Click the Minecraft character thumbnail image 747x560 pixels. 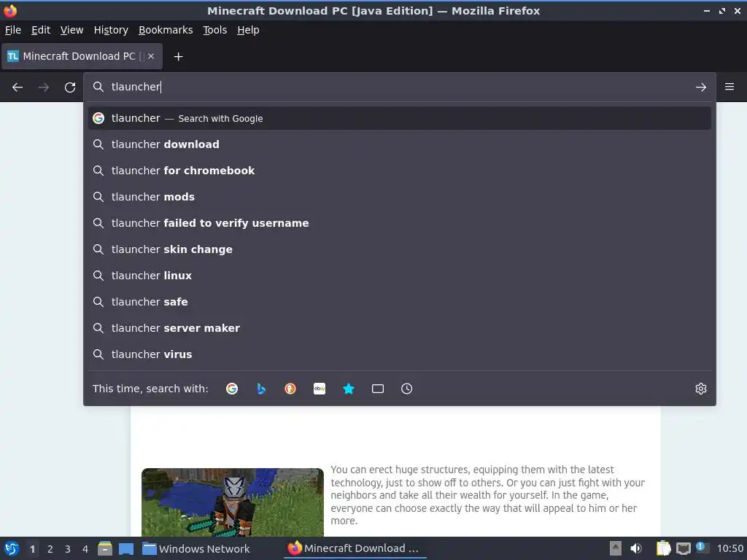pos(233,502)
